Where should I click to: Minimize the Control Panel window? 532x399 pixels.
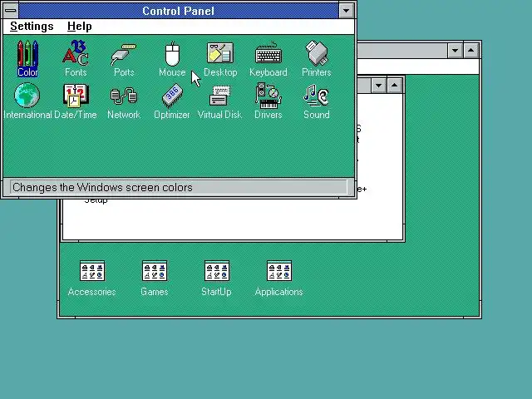(x=347, y=11)
